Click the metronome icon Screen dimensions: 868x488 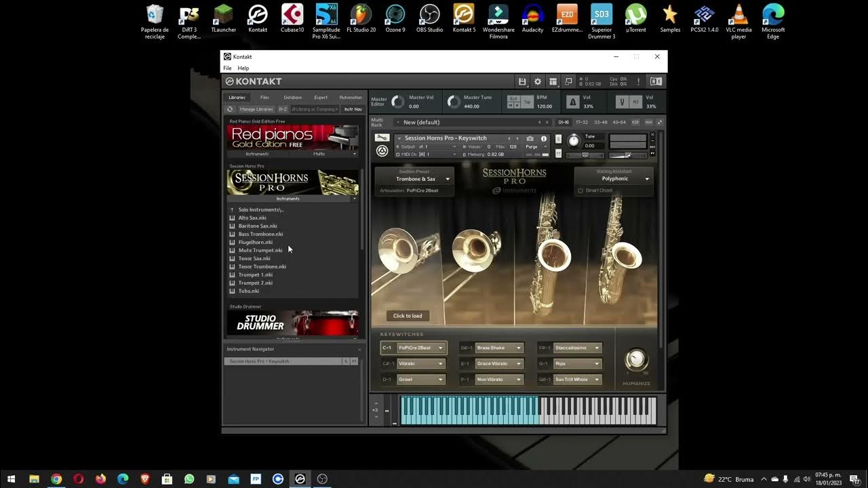coord(573,102)
